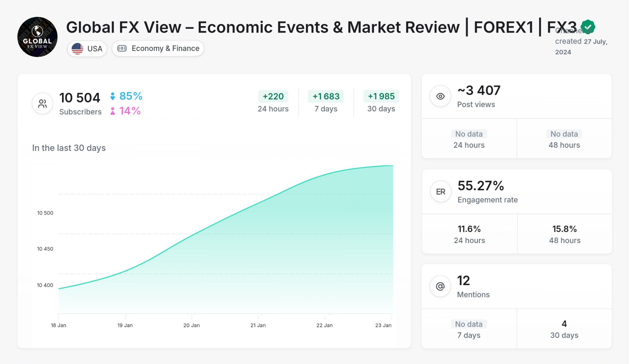Click the 21 Jan marker on chart axis
This screenshot has height=364, width=629.
tap(258, 325)
